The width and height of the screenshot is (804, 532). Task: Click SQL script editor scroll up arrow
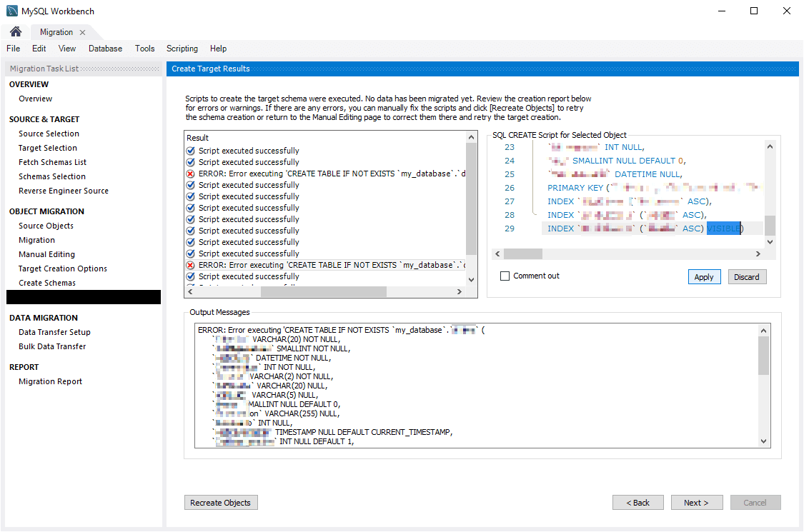(x=770, y=146)
